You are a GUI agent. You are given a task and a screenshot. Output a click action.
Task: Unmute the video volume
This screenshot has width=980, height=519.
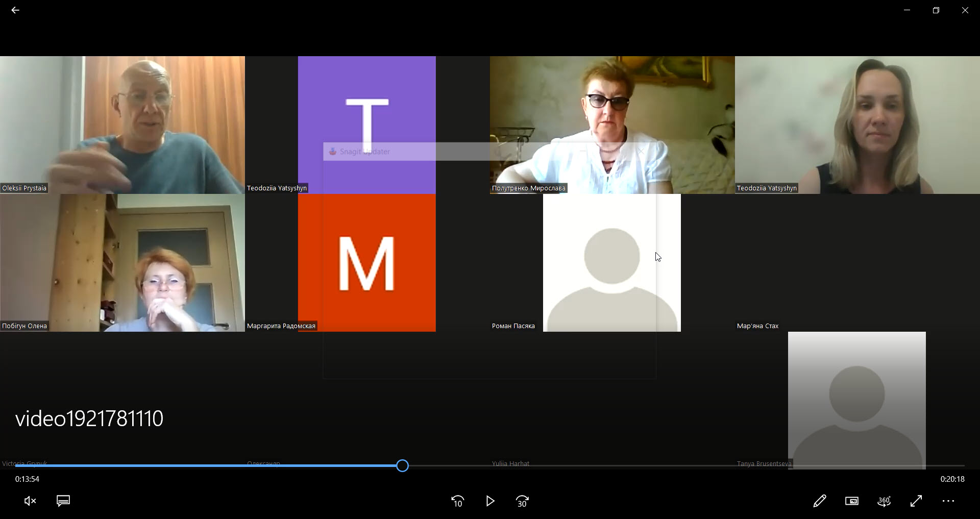click(30, 501)
